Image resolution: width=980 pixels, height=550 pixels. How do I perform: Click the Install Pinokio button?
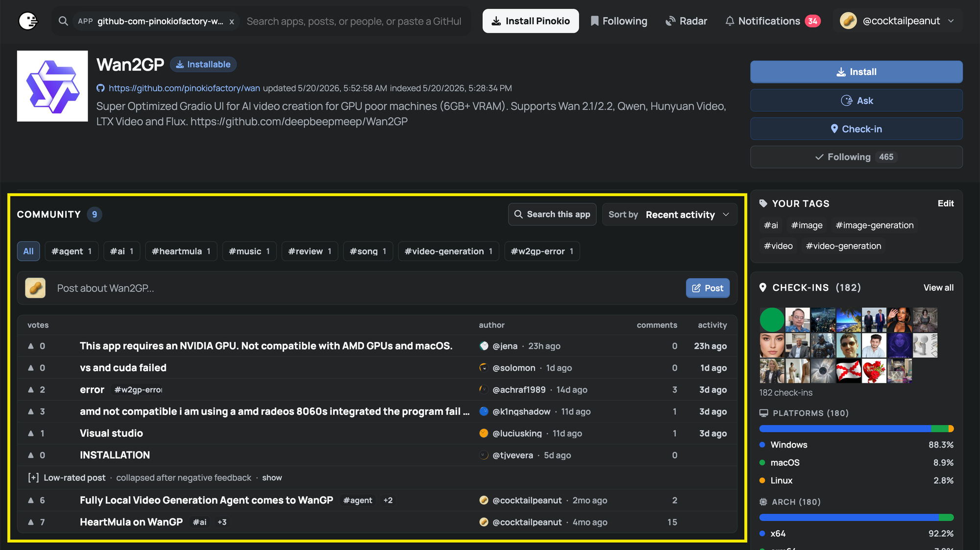531,21
